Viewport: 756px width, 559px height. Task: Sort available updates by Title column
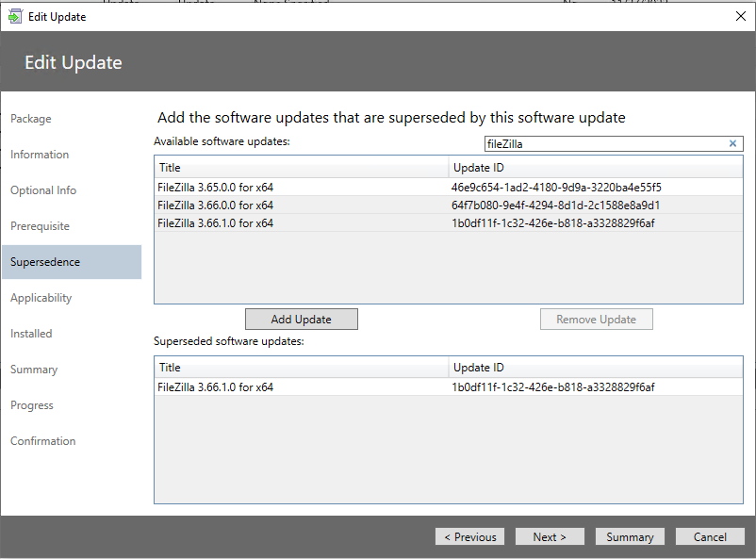click(302, 168)
